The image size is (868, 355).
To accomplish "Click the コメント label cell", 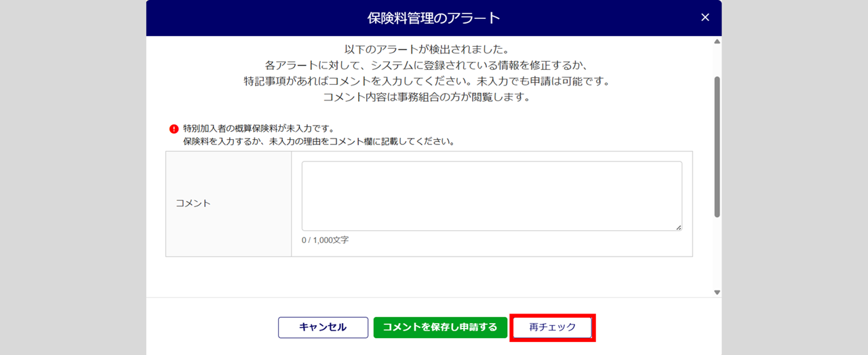I will 229,204.
